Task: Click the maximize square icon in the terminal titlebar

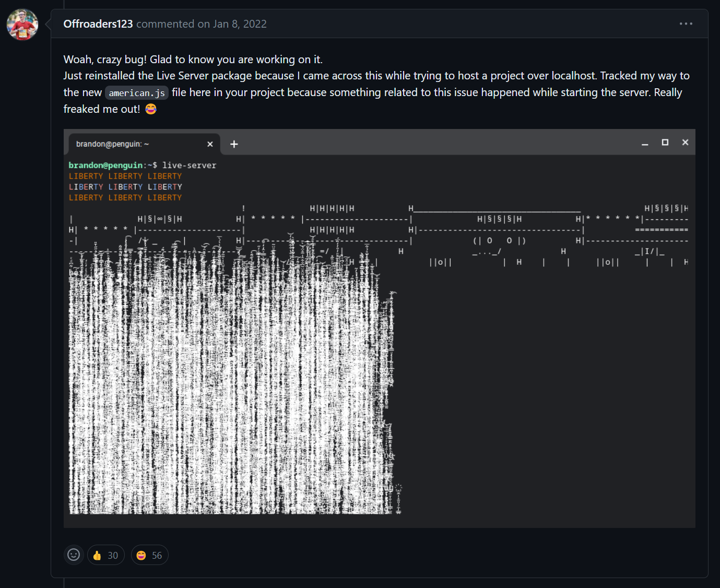Action: (x=665, y=142)
